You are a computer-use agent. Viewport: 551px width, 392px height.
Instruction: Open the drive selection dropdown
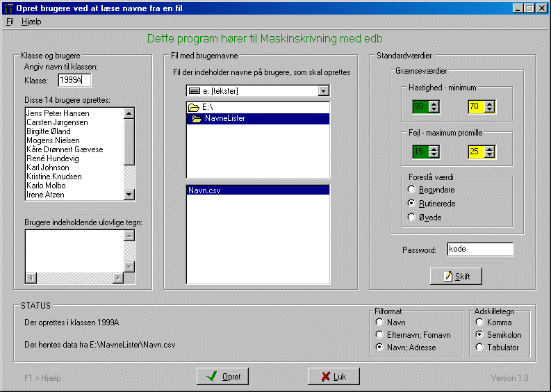[x=322, y=91]
